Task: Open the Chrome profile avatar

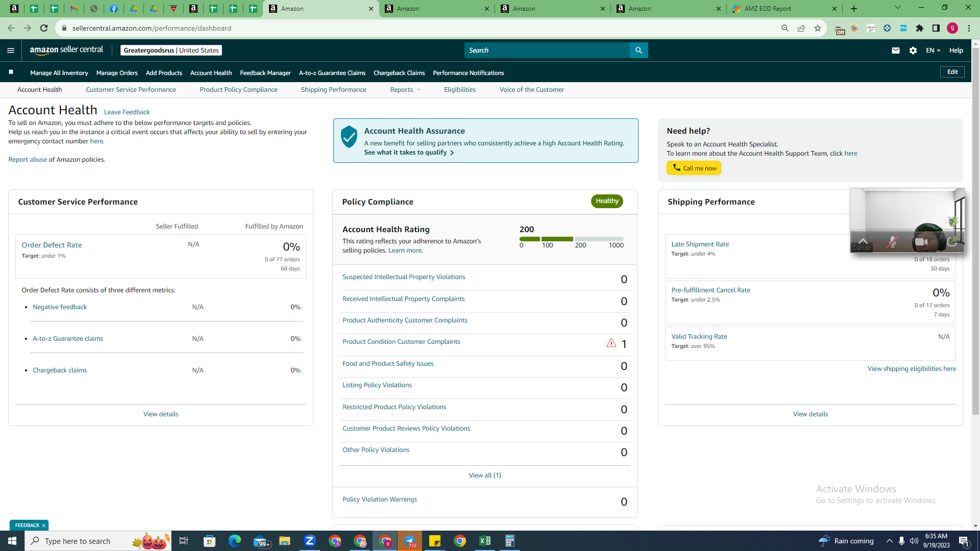Action: (952, 28)
